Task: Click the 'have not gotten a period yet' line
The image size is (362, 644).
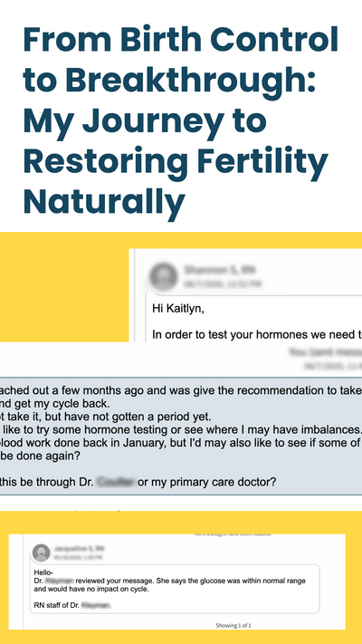Action: [106, 417]
